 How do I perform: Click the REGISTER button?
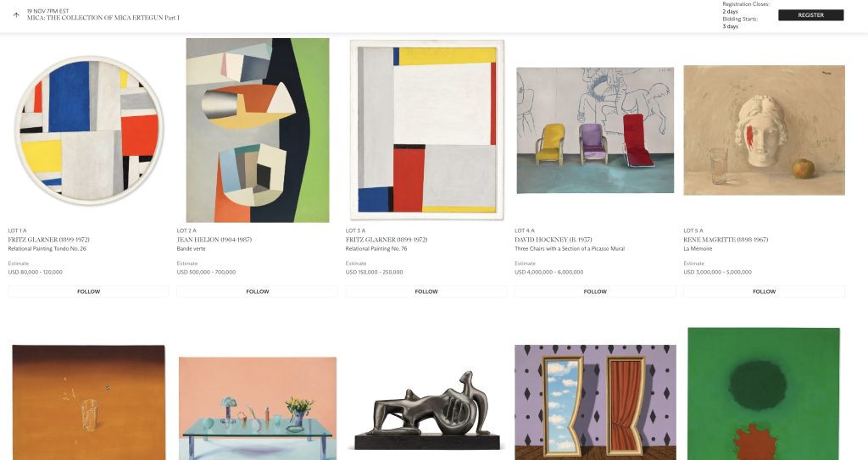pyautogui.click(x=810, y=15)
